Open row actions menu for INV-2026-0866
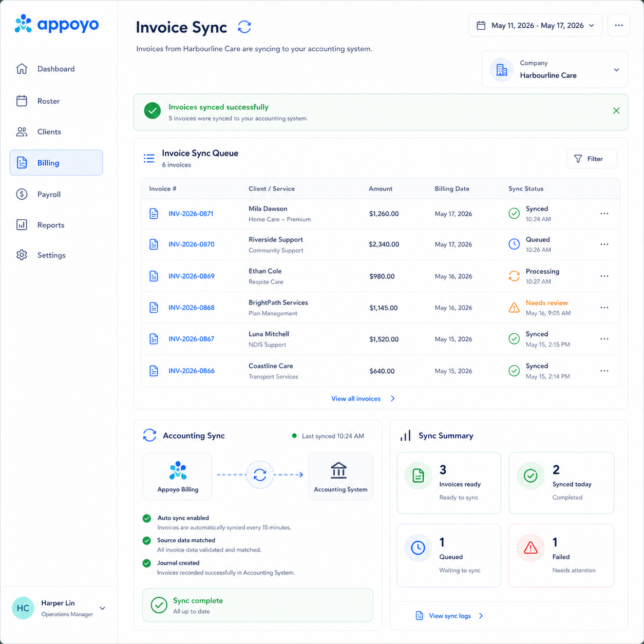Screen dimensions: 644x644 point(604,371)
